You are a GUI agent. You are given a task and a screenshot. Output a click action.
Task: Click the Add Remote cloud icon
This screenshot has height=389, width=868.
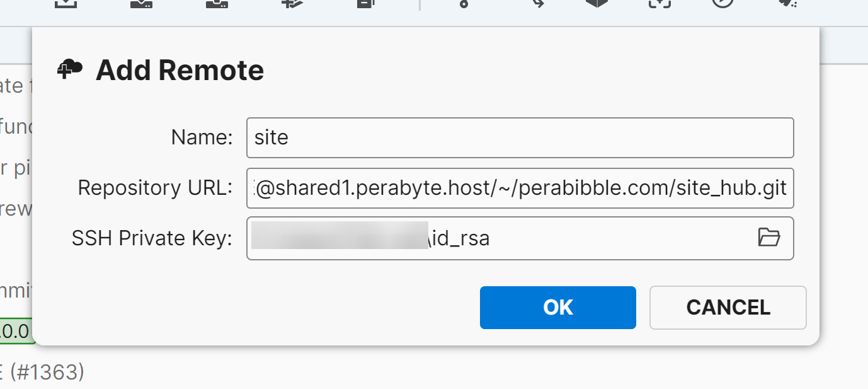(x=69, y=69)
